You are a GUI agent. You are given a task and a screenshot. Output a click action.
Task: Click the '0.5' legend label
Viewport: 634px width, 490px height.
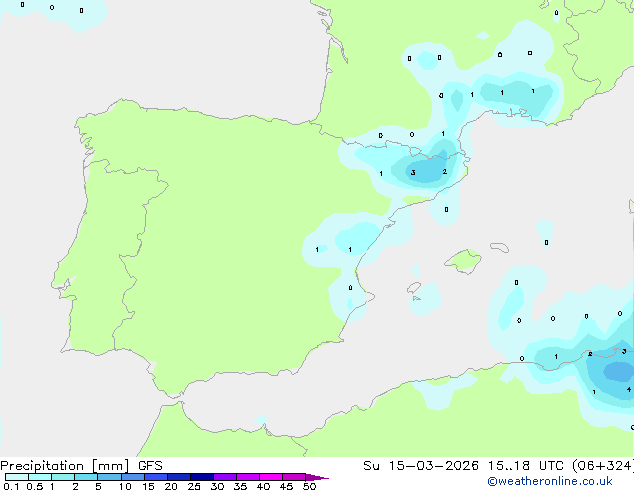pyautogui.click(x=35, y=486)
